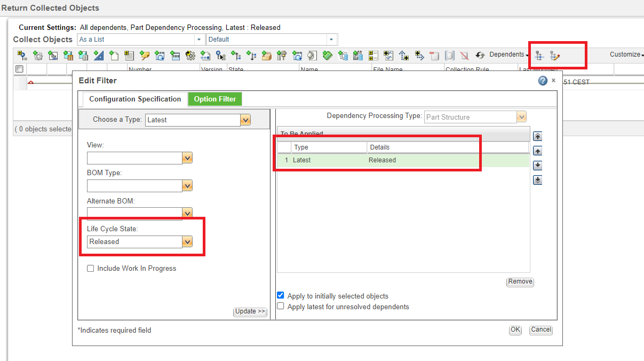Click the dependency tree icon beside the pencil

point(539,54)
